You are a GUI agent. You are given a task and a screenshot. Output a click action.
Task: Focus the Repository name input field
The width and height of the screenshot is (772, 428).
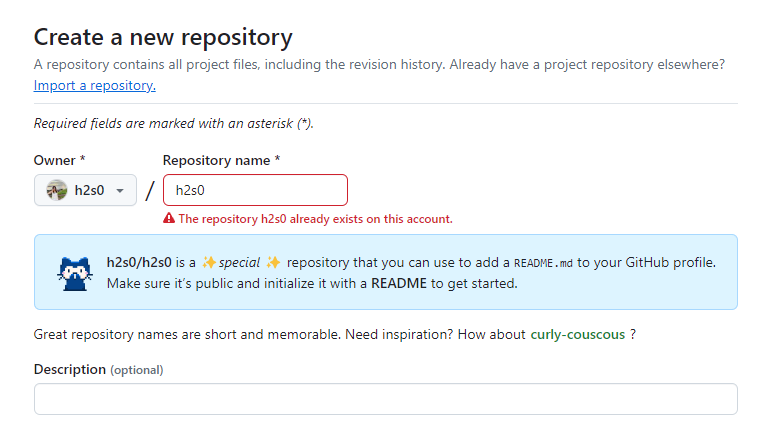point(255,190)
